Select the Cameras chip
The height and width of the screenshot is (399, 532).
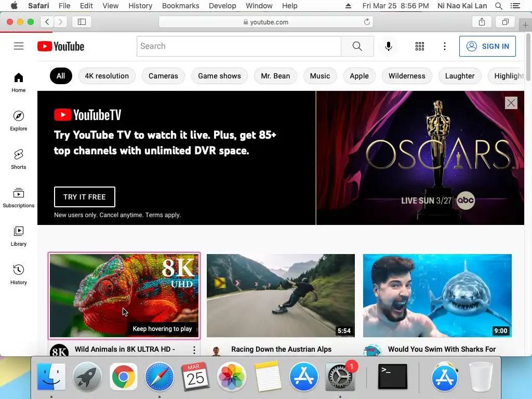click(x=163, y=76)
